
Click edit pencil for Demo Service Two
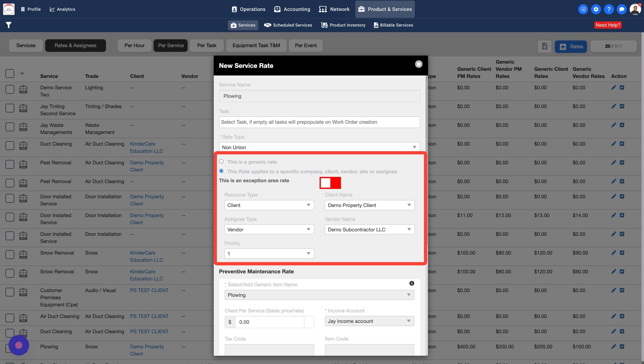(613, 88)
